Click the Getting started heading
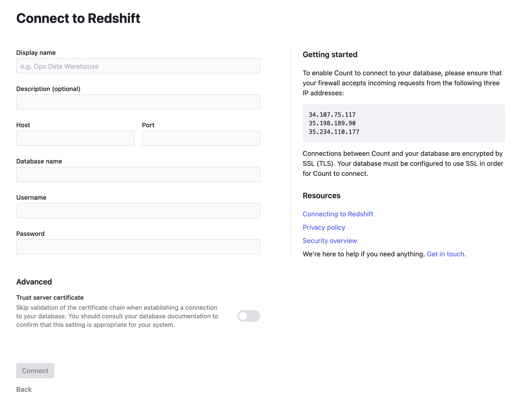532x406 pixels. [330, 54]
